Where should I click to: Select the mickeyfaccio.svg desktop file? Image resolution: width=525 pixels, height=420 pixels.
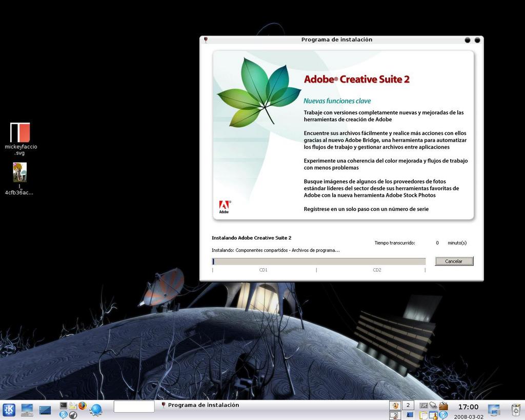pyautogui.click(x=20, y=138)
